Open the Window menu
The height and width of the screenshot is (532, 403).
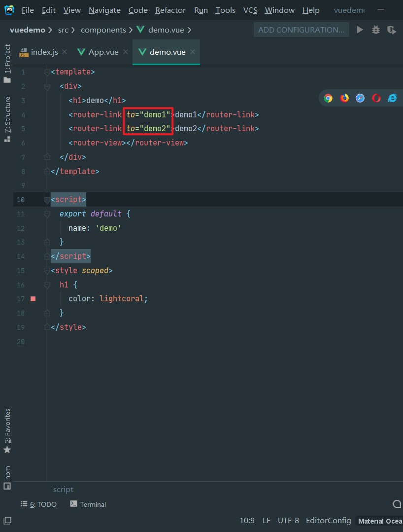coord(279,10)
